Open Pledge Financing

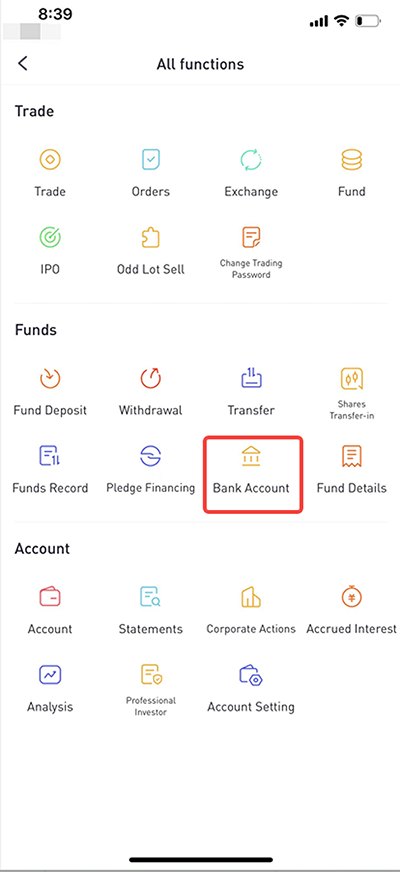151,470
